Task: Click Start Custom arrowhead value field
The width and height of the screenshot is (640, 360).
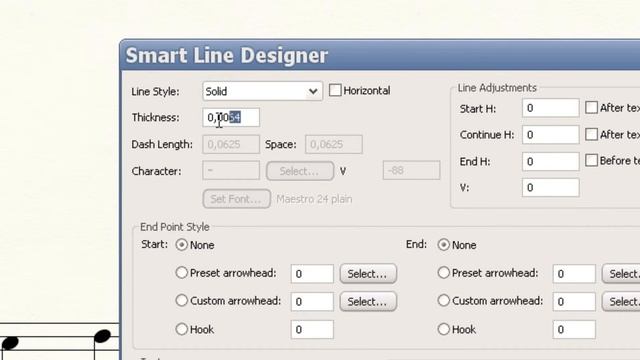Action: click(312, 302)
